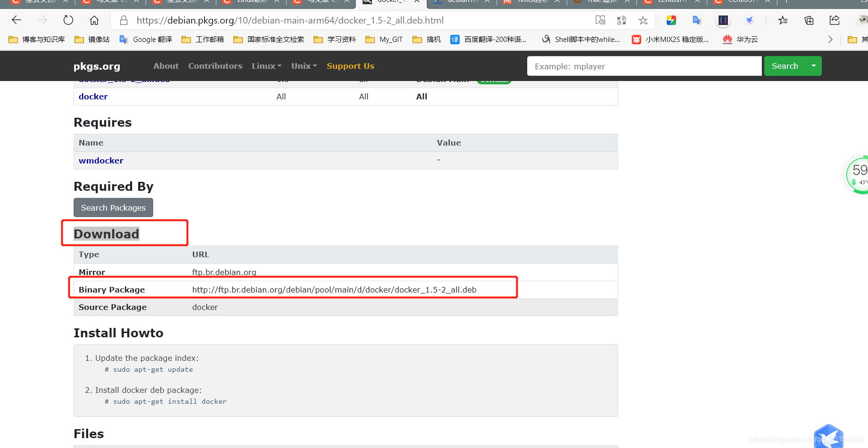View site info via the lock icon
The height and width of the screenshot is (448, 868).
click(124, 20)
